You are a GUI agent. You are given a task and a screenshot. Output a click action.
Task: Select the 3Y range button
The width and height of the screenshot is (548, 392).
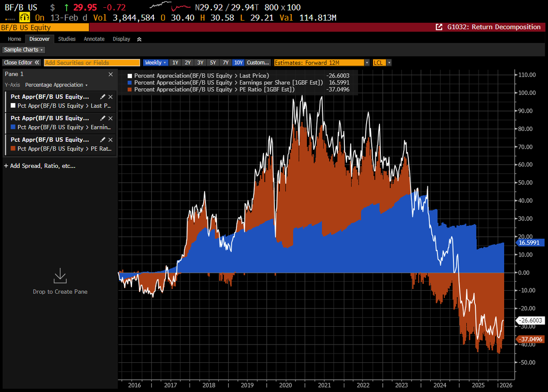(x=200, y=63)
